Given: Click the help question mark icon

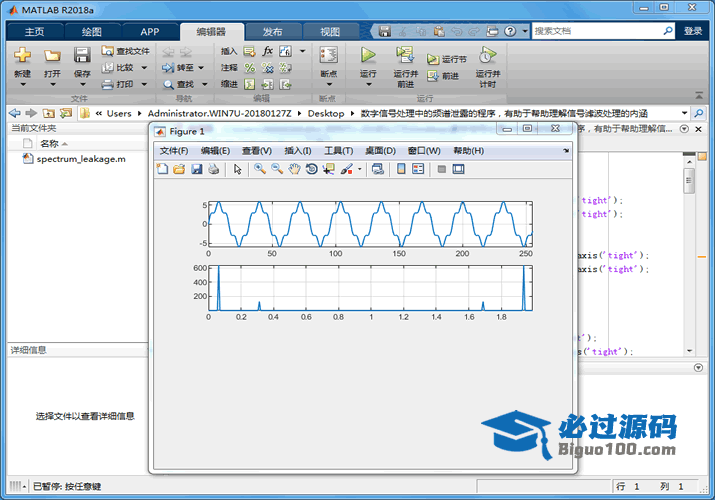Looking at the screenshot, I should 510,31.
